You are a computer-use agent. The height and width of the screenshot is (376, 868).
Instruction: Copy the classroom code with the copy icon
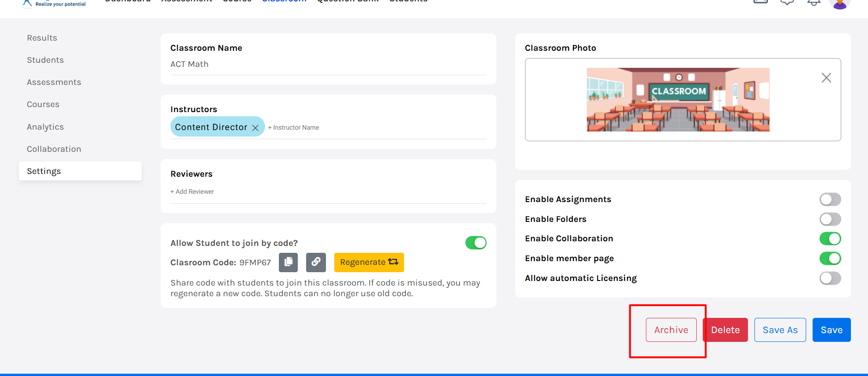[288, 262]
